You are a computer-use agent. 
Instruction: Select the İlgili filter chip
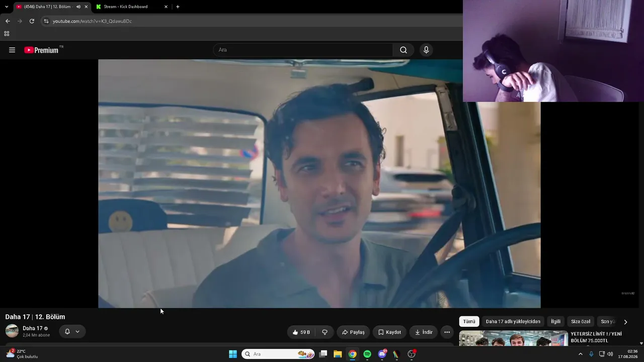coord(555,322)
